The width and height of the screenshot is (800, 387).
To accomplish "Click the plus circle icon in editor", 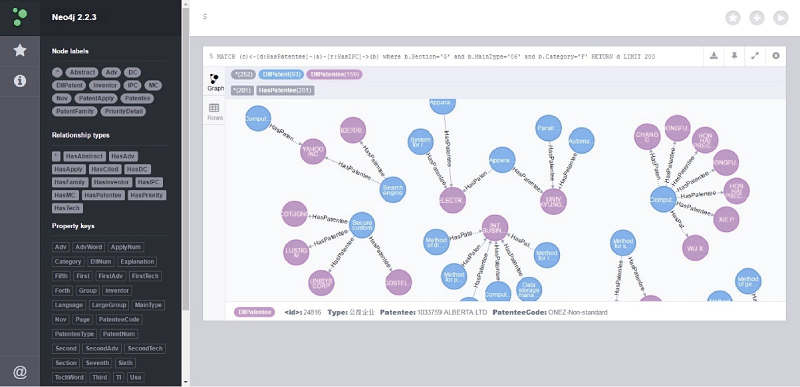I will [757, 18].
